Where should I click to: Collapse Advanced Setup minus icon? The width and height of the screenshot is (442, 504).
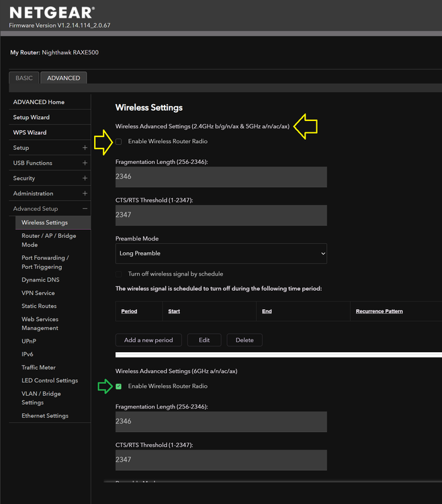[x=85, y=209]
